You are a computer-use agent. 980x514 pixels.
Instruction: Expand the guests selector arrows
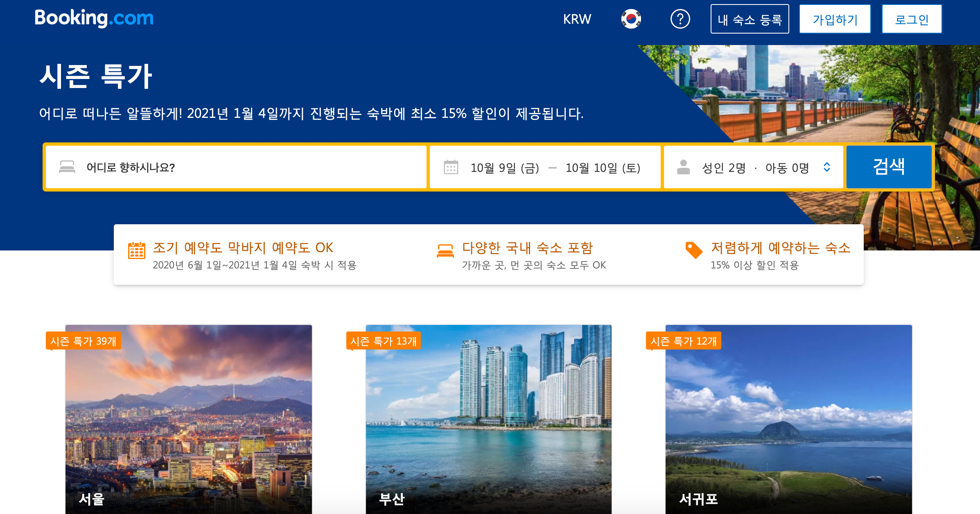(826, 167)
